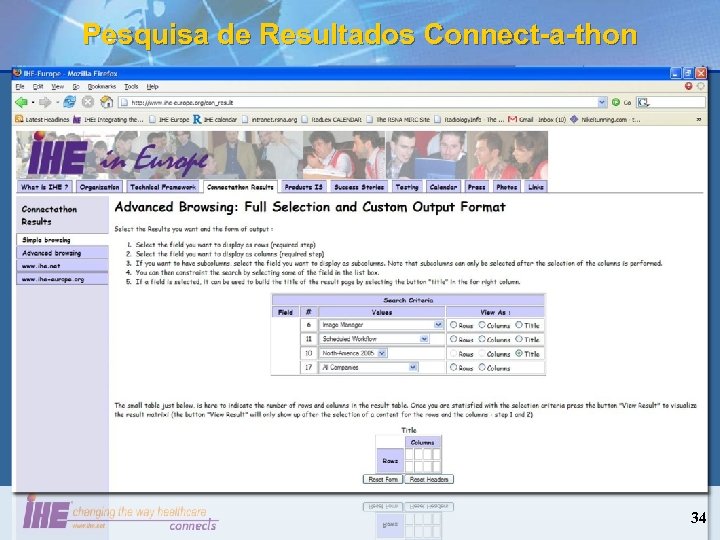Reload the page with the Reload icon
This screenshot has height=540, width=720.
coord(69,102)
